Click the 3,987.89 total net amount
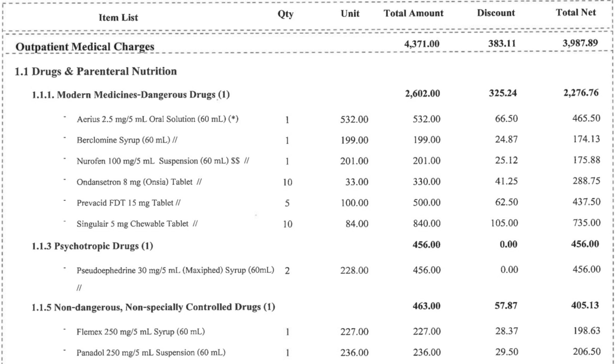The height and width of the screenshot is (364, 615). (x=580, y=43)
